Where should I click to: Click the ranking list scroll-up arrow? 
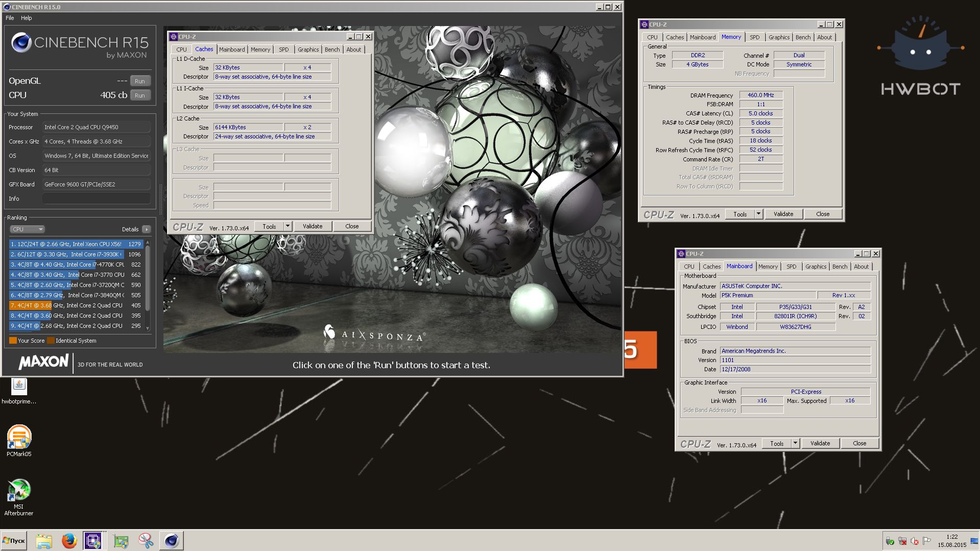pos(148,243)
